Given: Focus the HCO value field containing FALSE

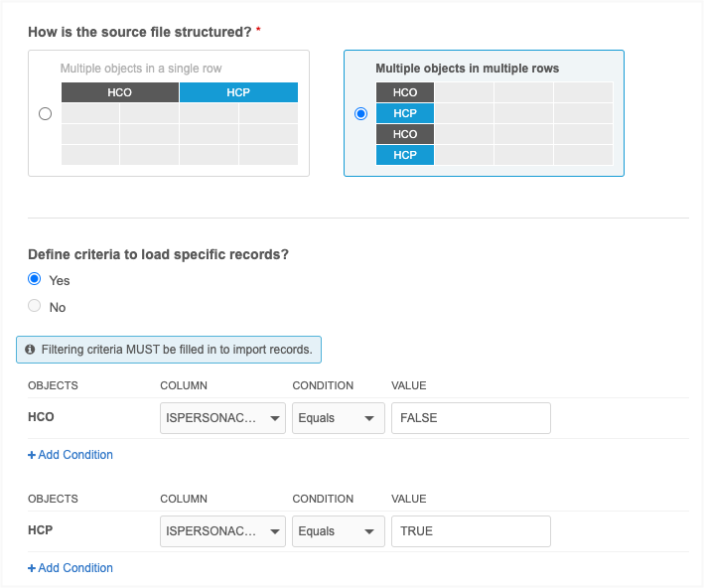Looking at the screenshot, I should pos(471,418).
